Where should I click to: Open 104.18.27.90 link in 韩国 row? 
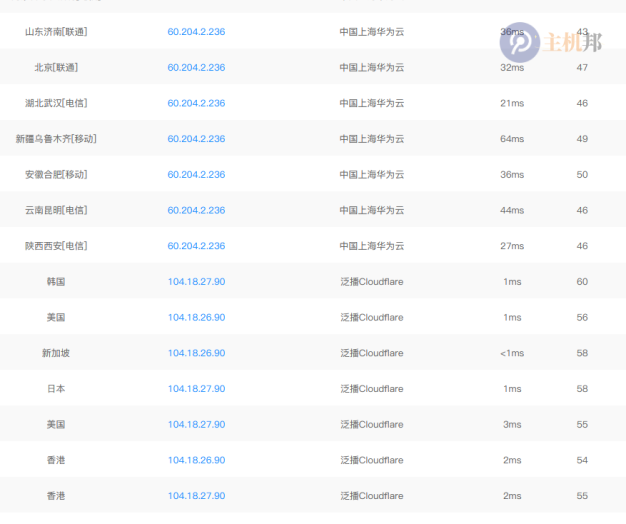[x=196, y=282]
